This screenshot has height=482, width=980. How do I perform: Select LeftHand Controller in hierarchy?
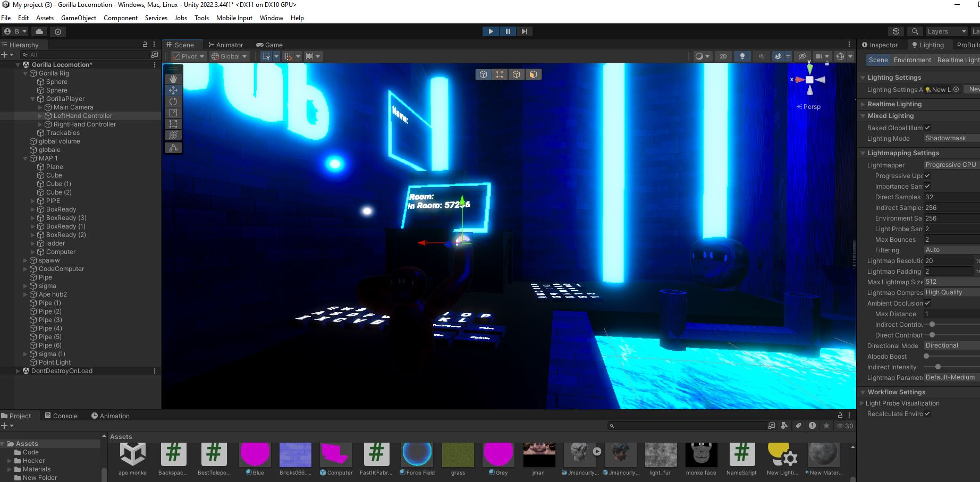click(82, 116)
